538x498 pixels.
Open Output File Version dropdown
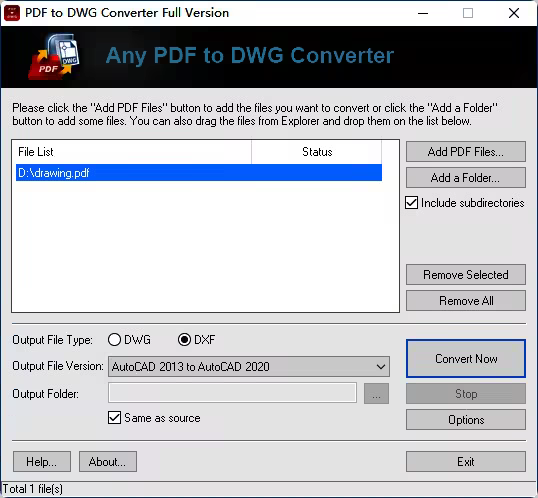249,367
